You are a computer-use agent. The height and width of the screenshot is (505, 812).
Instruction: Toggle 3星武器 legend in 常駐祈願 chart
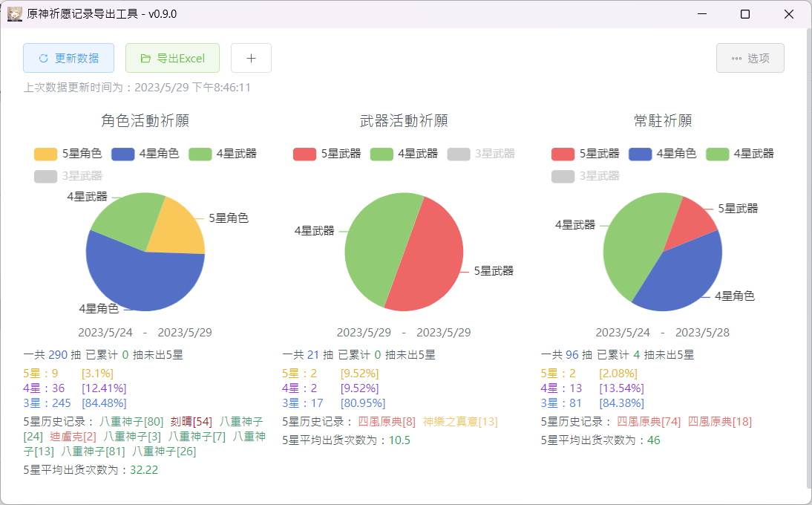[x=585, y=176]
